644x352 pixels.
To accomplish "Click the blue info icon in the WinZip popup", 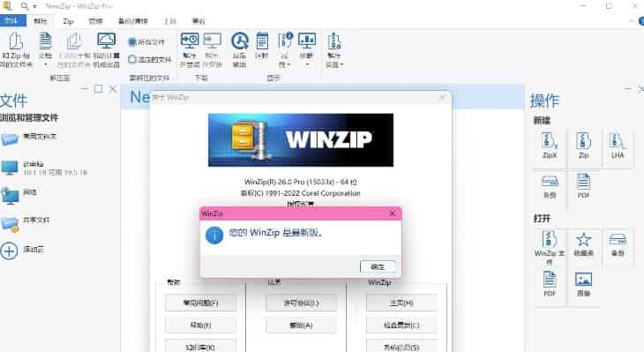I will [214, 236].
